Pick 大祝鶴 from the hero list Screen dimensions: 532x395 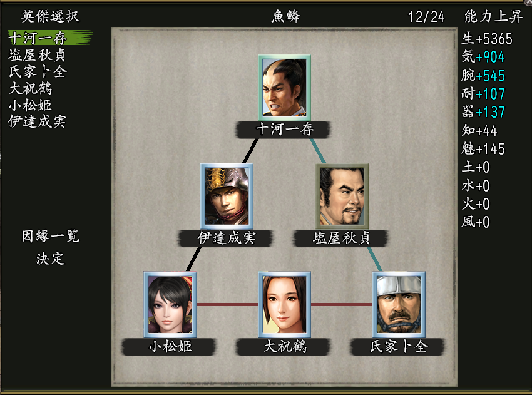pyautogui.click(x=31, y=88)
